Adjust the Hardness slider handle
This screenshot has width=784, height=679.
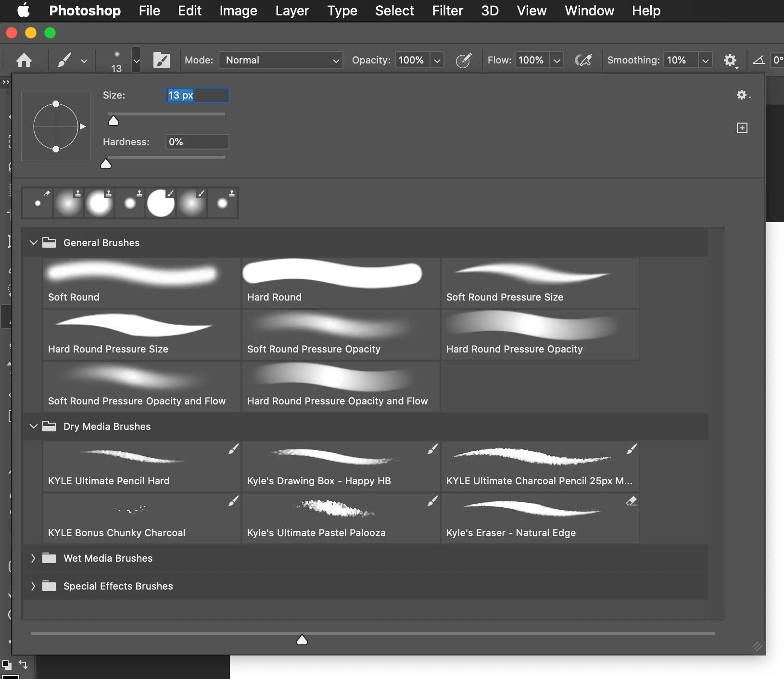coord(106,164)
